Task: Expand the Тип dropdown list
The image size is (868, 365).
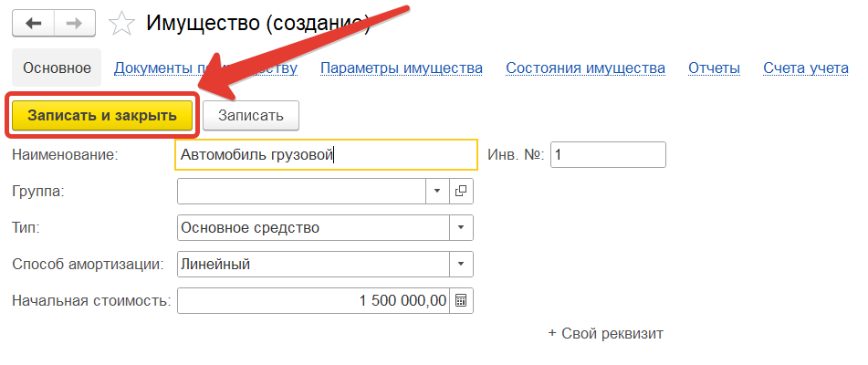Action: (x=461, y=227)
